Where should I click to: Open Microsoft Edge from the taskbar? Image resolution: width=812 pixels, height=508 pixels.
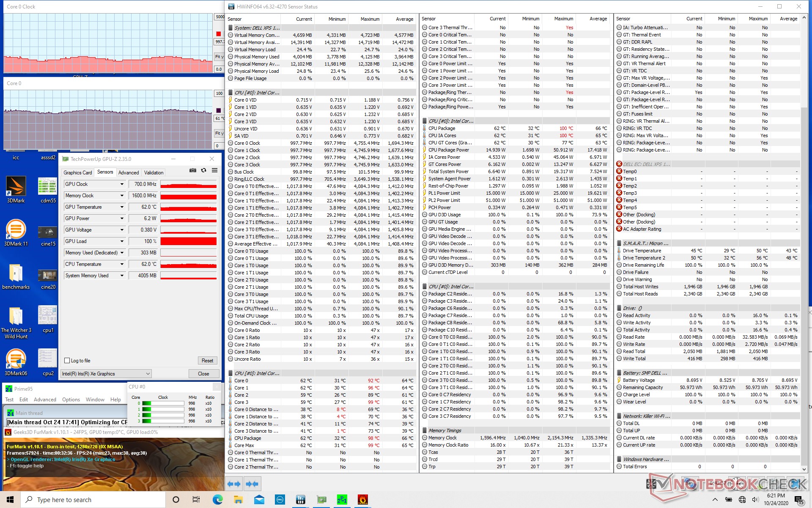(217, 500)
